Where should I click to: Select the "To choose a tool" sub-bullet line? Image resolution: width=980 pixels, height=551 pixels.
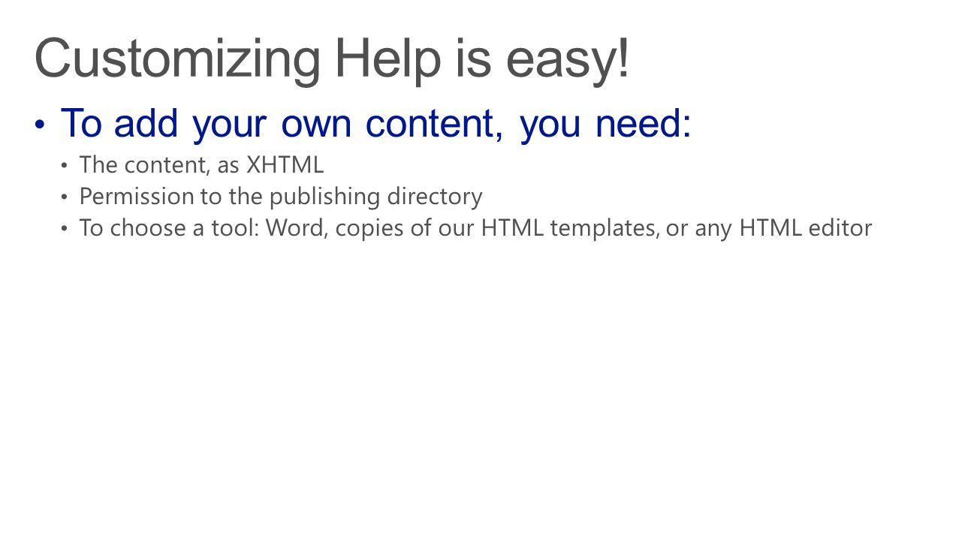475,228
